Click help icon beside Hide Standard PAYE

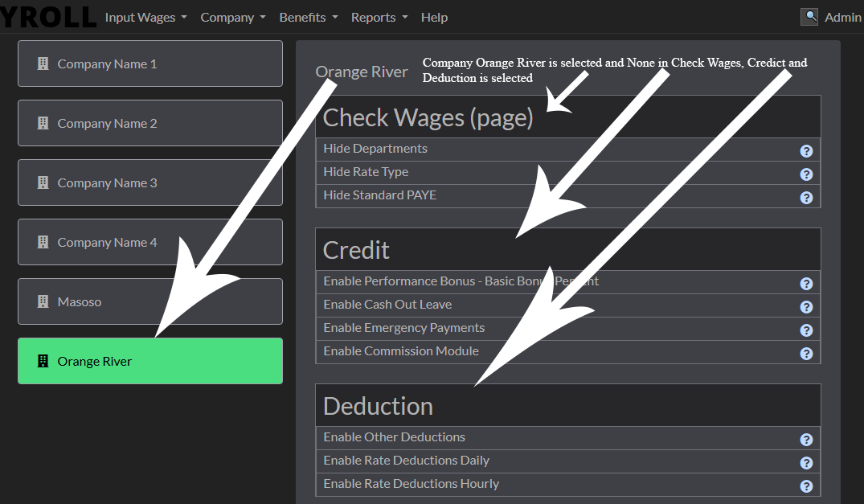(806, 198)
